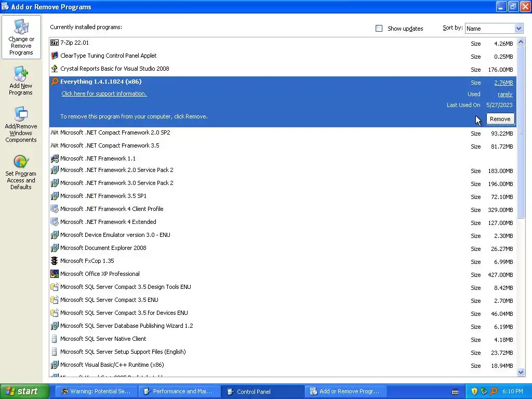Click the scrollbar up arrow
The image size is (532, 399).
click(521, 42)
